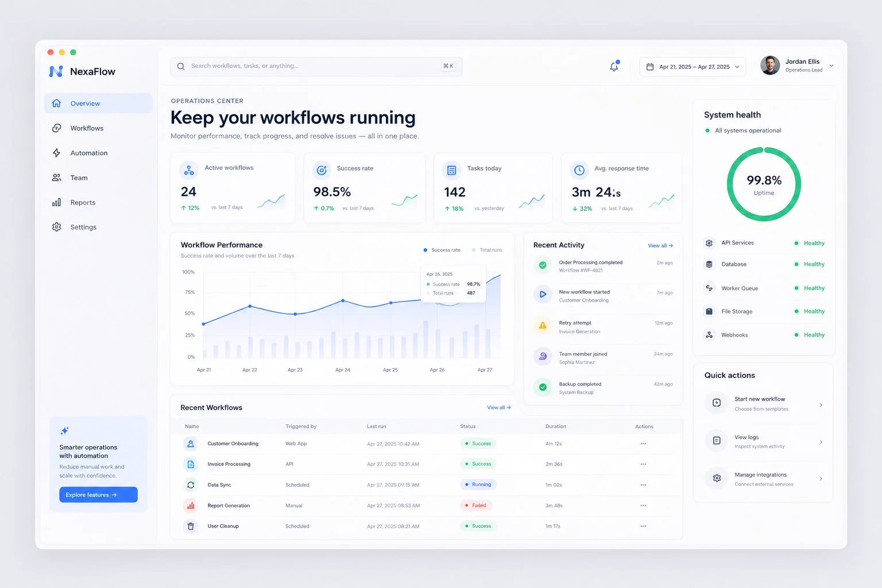
Task: Click the Invoice Processing document icon
Action: (x=191, y=465)
